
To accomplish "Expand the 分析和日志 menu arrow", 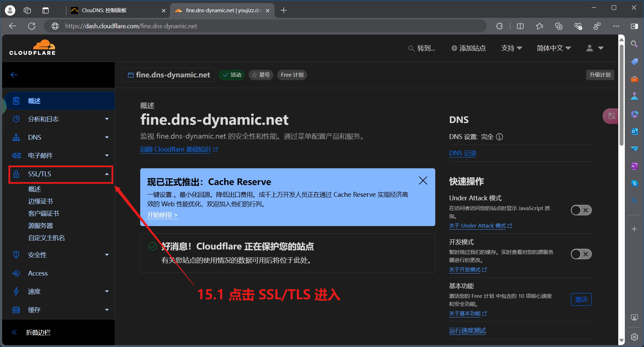I will pyautogui.click(x=107, y=119).
